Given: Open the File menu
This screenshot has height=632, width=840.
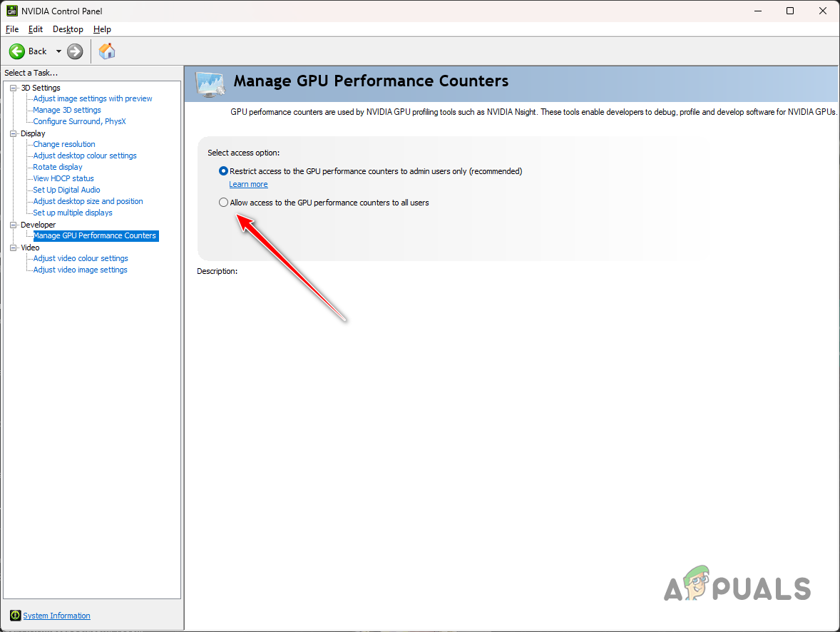Looking at the screenshot, I should (x=11, y=29).
